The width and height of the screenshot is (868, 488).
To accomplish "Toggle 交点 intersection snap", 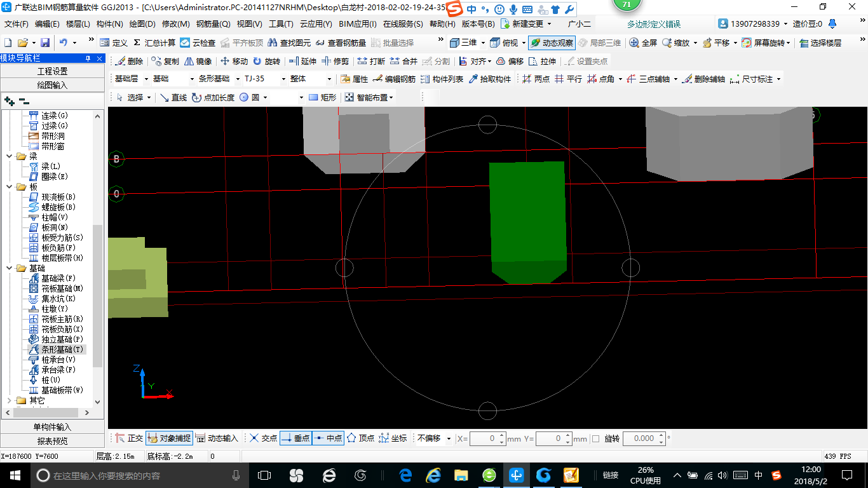I will click(x=263, y=438).
